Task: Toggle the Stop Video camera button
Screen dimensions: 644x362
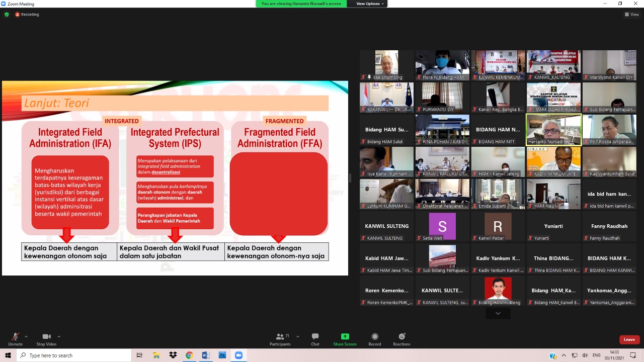Action: 47,336
